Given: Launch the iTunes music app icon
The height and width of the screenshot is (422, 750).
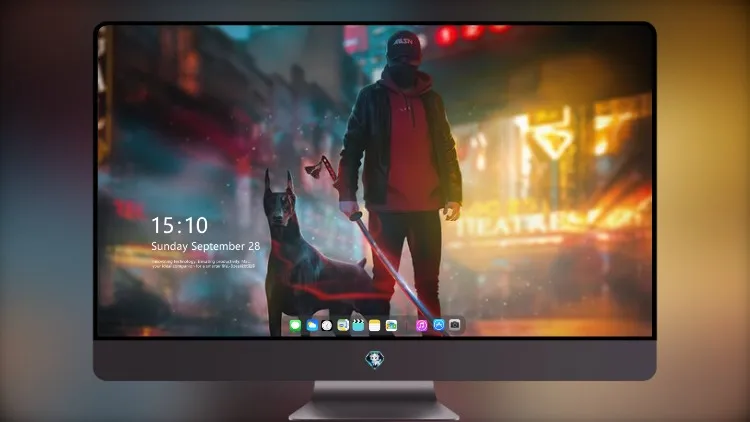Looking at the screenshot, I should click(421, 326).
